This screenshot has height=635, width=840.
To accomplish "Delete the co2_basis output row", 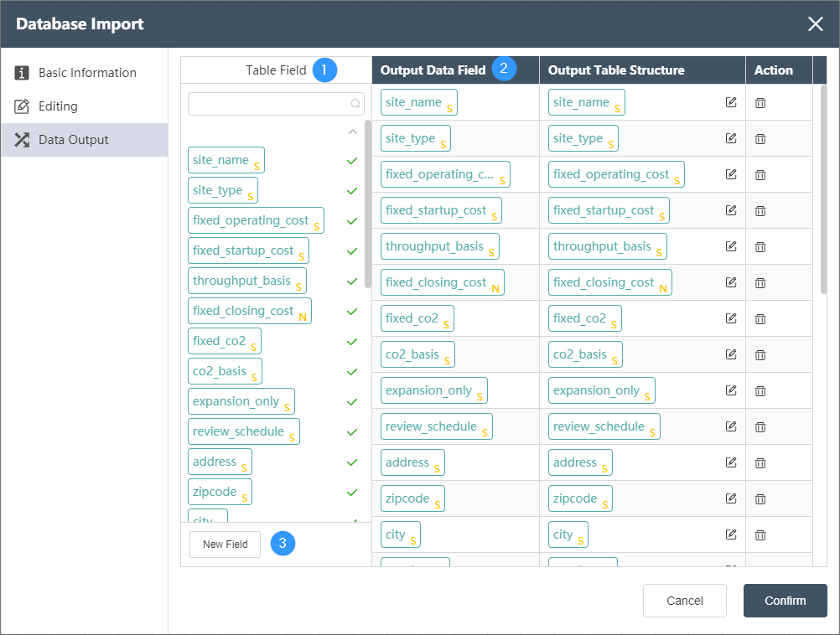I will coord(760,354).
